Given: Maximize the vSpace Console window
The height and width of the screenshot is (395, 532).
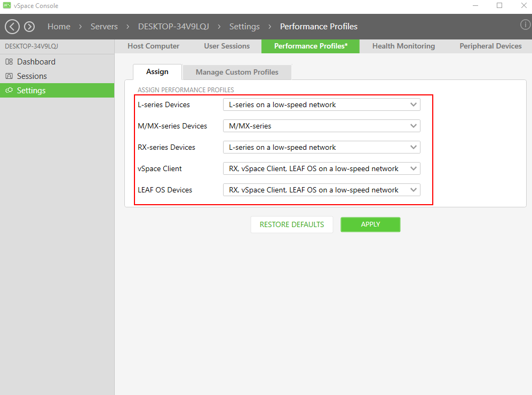Looking at the screenshot, I should (x=499, y=5).
